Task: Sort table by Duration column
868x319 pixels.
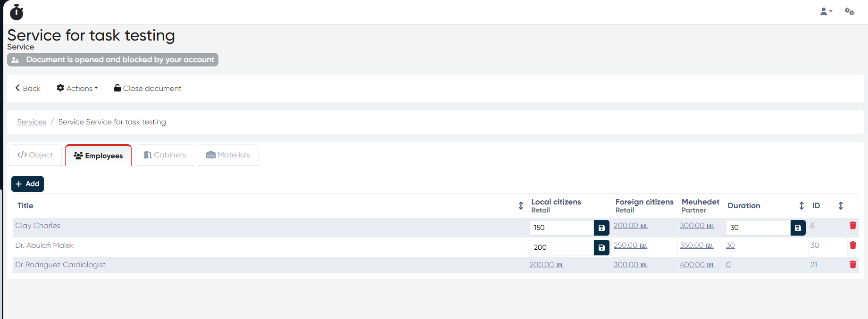Action: pos(801,205)
